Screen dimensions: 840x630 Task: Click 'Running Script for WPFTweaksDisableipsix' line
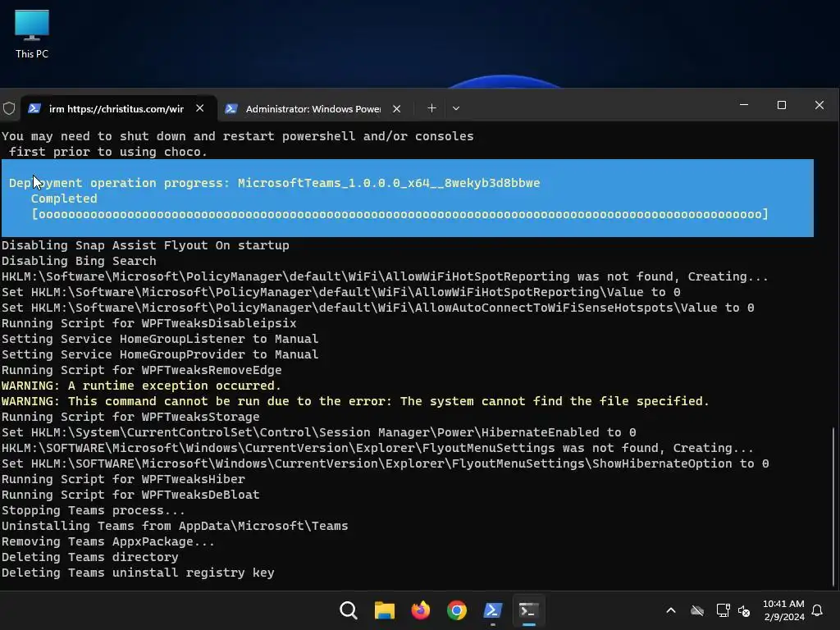pyautogui.click(x=149, y=323)
